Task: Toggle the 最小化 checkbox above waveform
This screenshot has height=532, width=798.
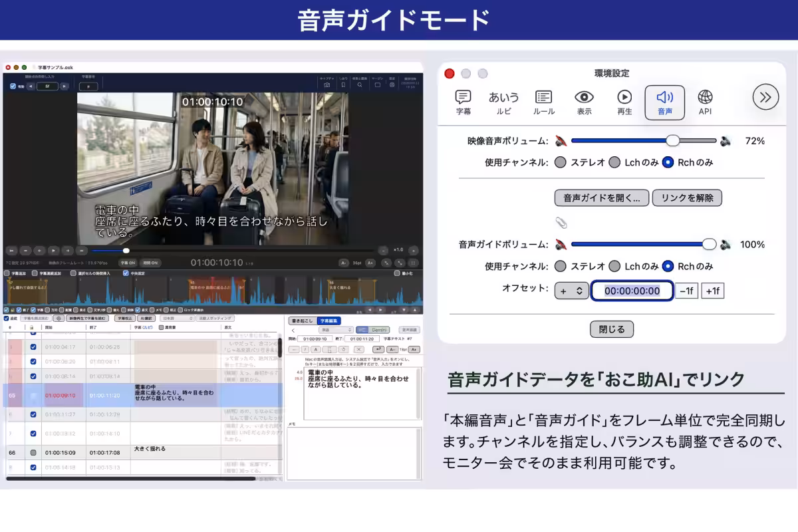Action: pos(397,273)
